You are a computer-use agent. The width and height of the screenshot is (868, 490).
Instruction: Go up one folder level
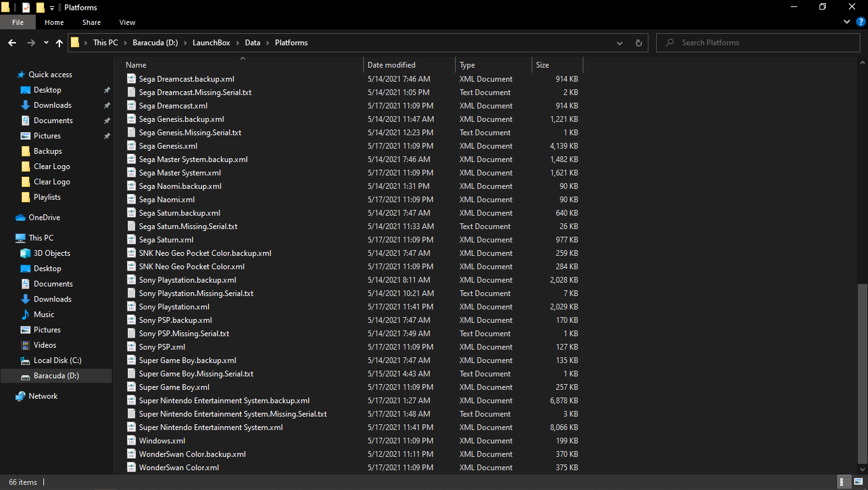pos(59,43)
